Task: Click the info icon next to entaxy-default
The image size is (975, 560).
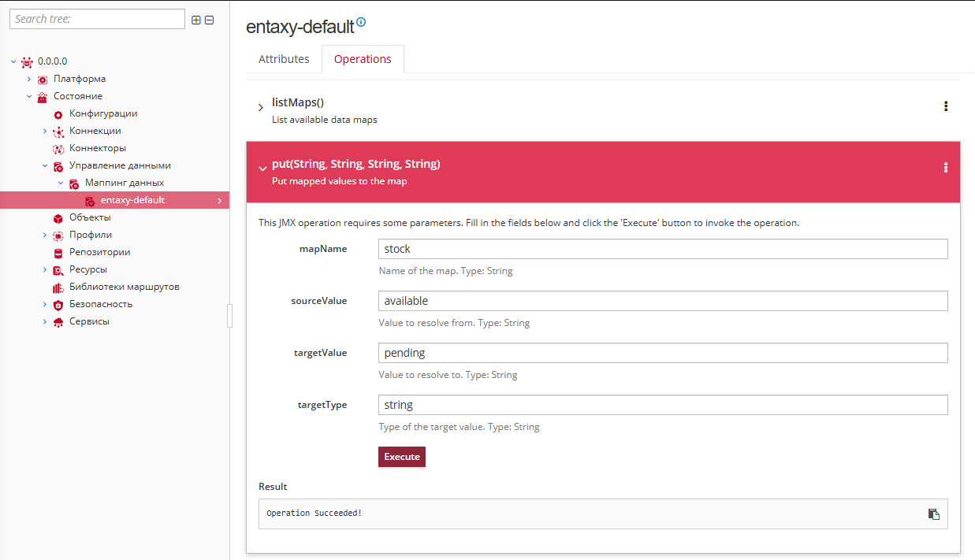Action: [361, 22]
